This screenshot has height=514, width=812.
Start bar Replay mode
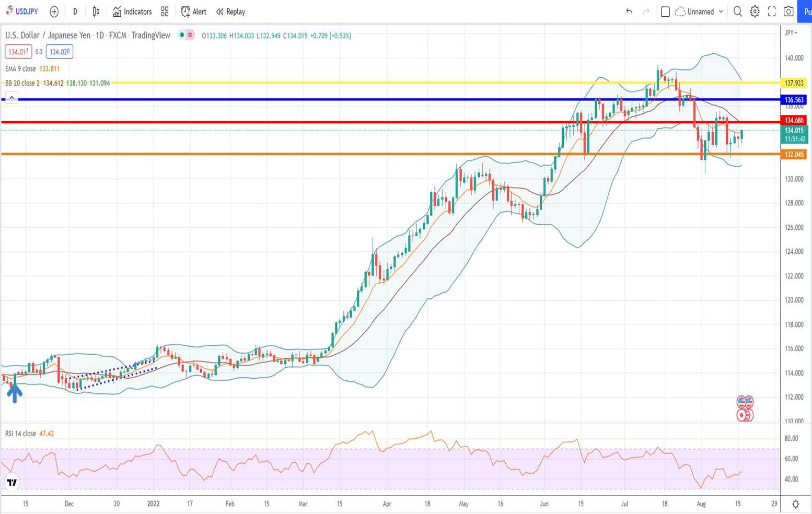click(230, 11)
